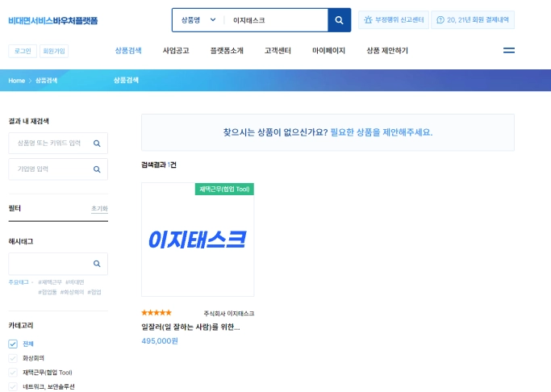This screenshot has height=392, width=551.
Task: Click the green 재택근무(협업 Tool) badge
Action: pyautogui.click(x=224, y=189)
